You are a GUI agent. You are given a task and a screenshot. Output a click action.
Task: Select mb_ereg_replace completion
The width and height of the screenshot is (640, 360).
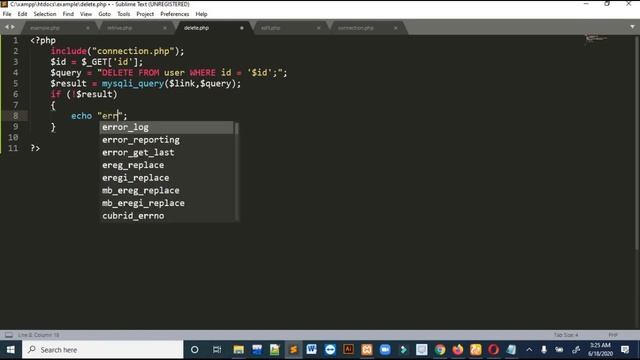167,191
